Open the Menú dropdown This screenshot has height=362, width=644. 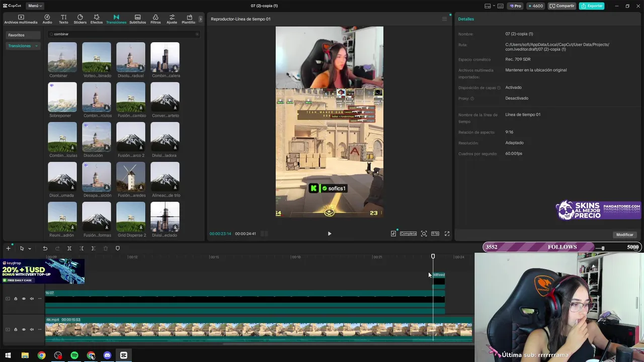[35, 6]
